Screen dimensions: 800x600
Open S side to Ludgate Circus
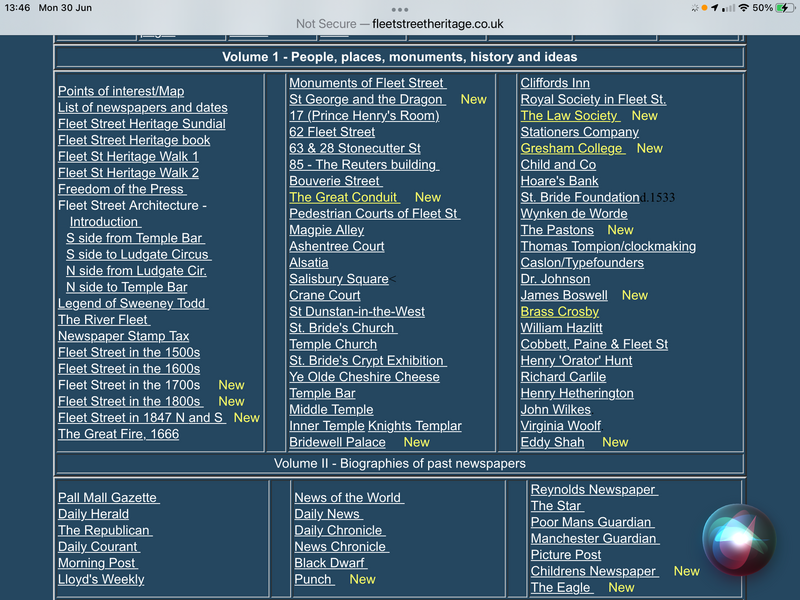pos(138,255)
